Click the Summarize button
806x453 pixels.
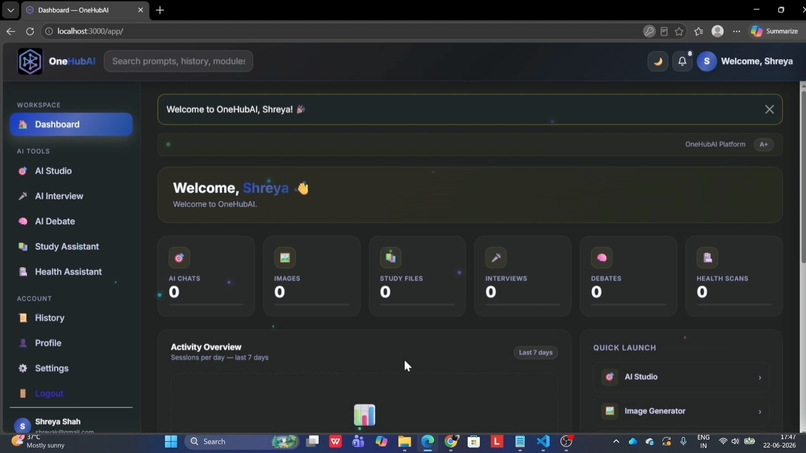point(774,31)
